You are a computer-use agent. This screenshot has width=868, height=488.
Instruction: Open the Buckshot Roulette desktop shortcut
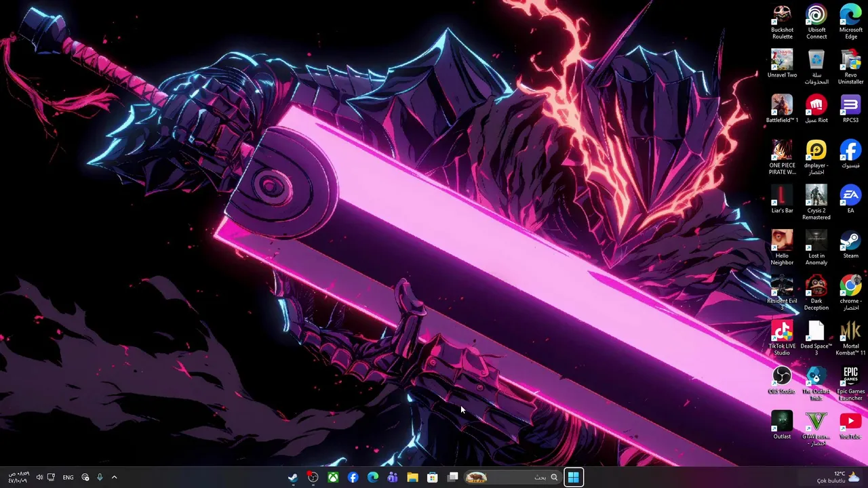coord(782,22)
